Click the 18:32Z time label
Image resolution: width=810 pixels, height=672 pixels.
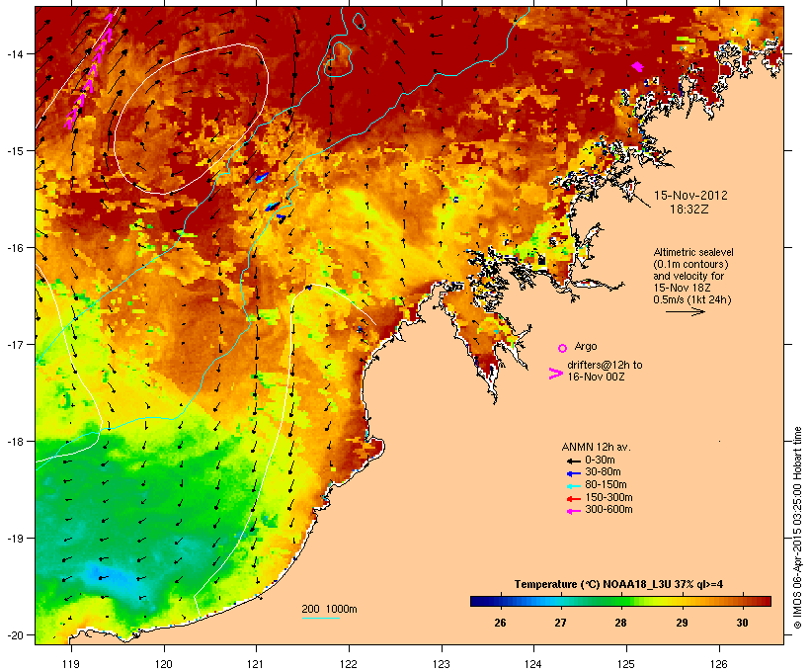[689, 210]
